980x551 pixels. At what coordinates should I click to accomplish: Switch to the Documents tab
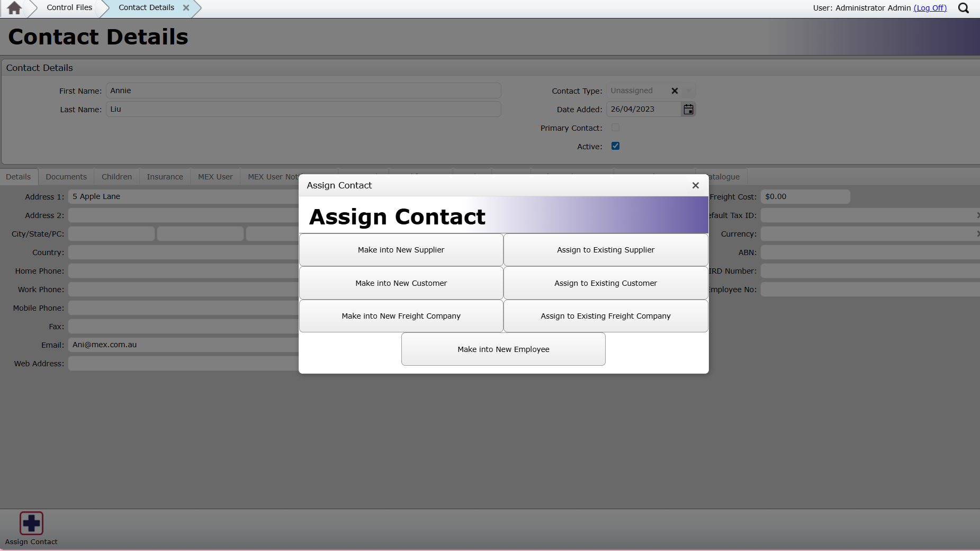coord(66,177)
